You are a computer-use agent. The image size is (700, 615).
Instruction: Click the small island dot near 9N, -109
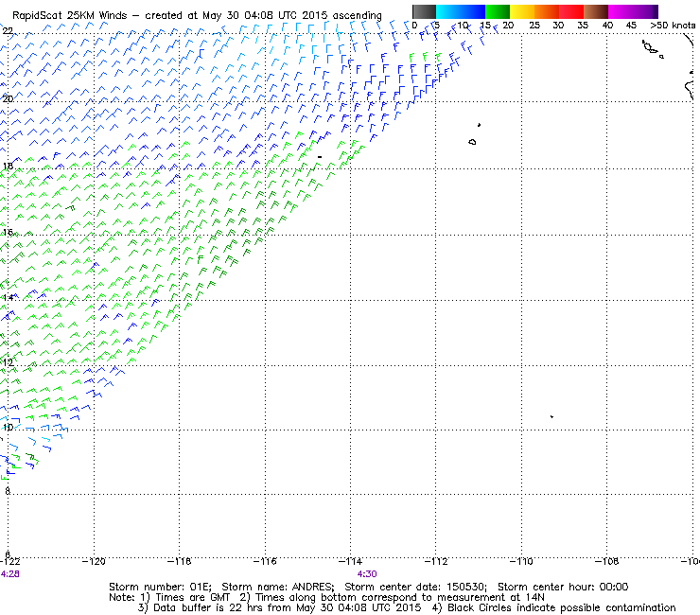point(551,416)
